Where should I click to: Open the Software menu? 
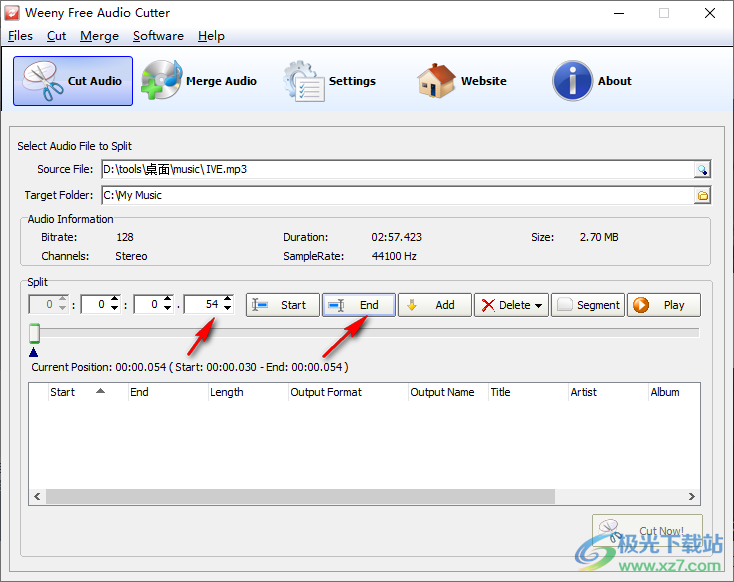[158, 36]
